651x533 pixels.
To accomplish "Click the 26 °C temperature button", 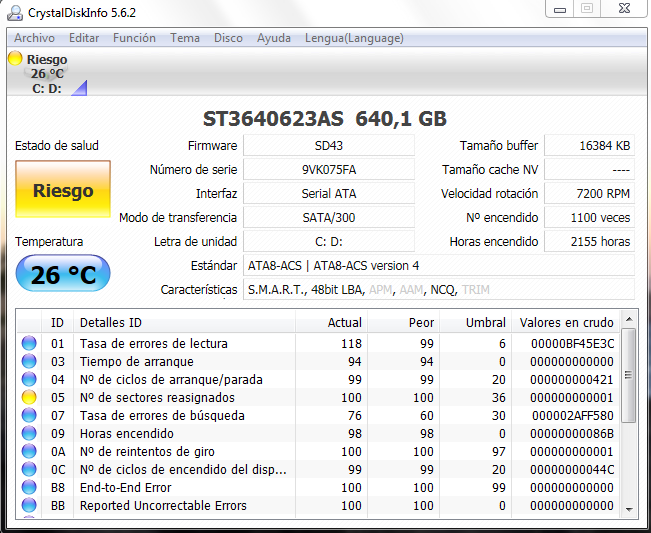I will tap(63, 274).
